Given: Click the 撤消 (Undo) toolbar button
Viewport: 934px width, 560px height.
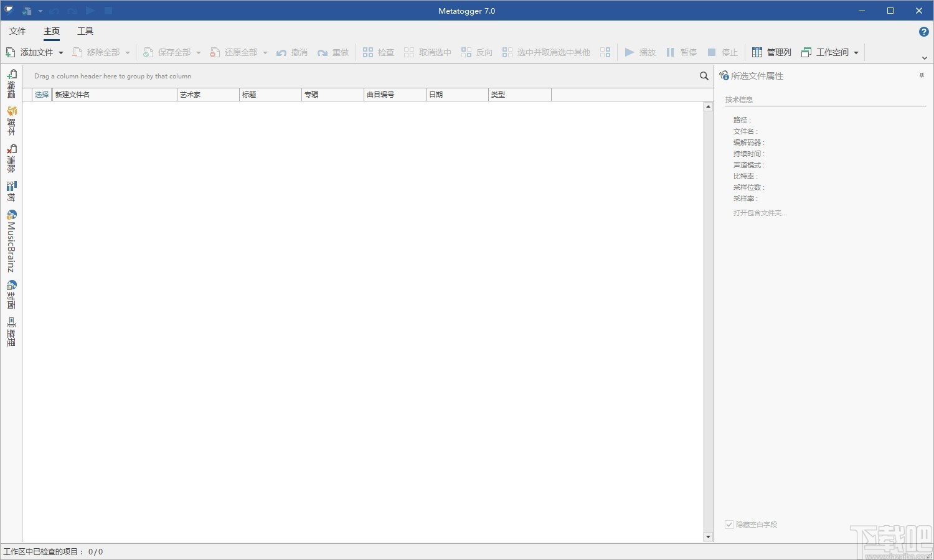Looking at the screenshot, I should 292,52.
